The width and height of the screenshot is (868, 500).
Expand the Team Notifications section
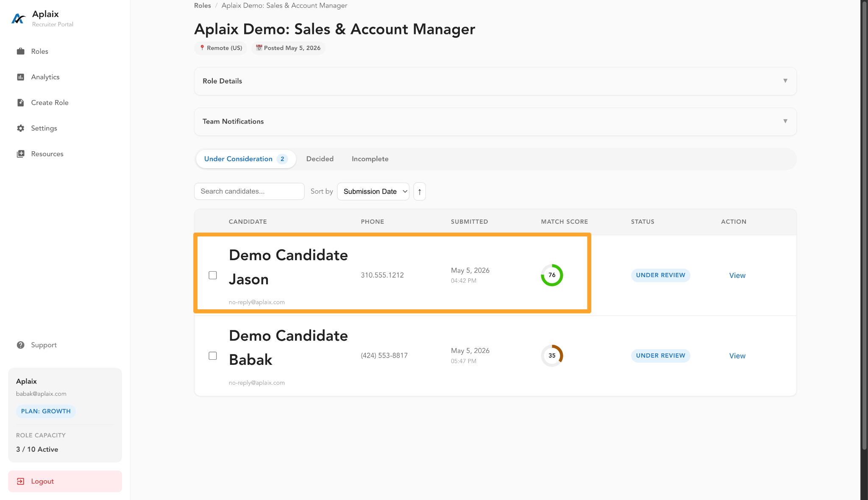pos(495,122)
